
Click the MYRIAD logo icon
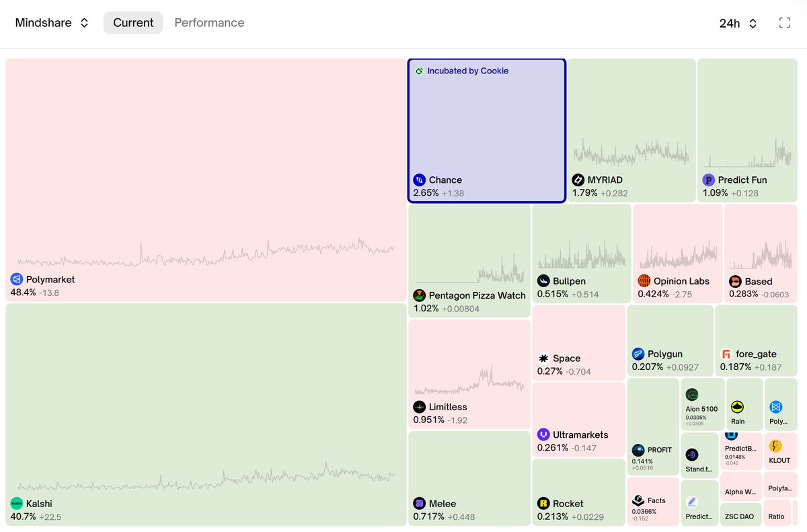(578, 180)
